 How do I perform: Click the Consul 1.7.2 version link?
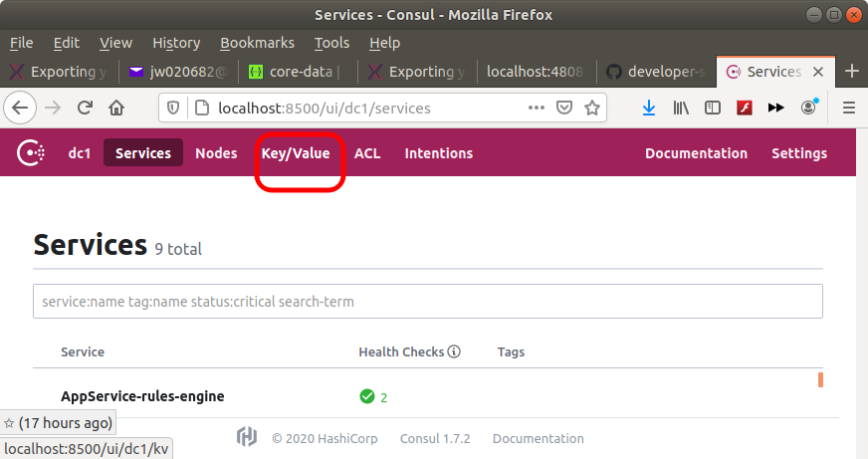click(x=435, y=438)
